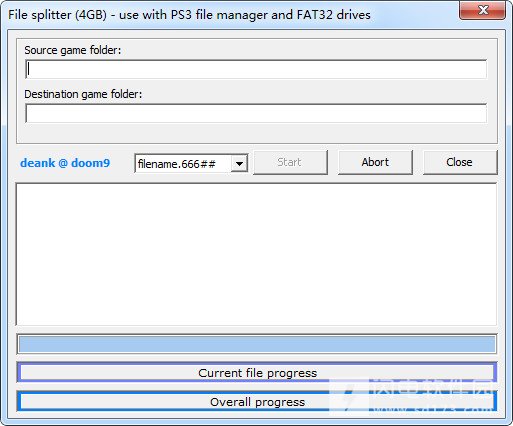Click the Abort button
Viewport: 513px width, 426px height.
click(x=375, y=162)
